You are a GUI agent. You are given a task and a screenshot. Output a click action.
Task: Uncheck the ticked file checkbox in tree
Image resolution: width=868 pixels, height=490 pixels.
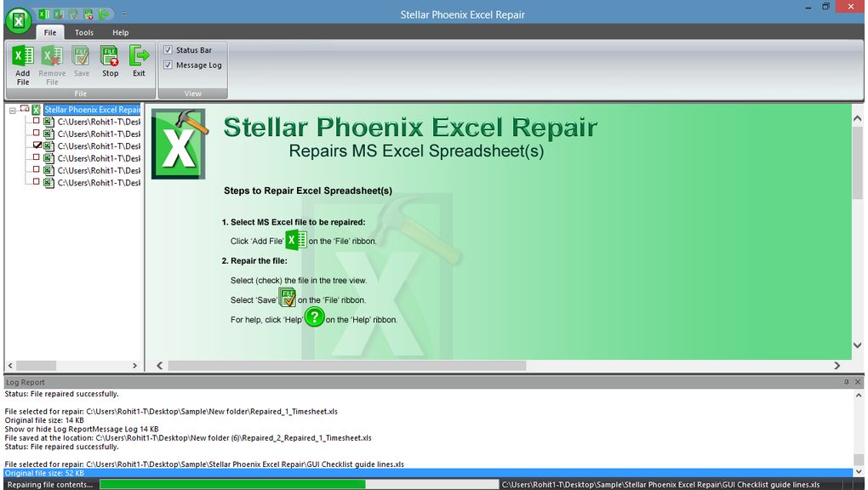click(x=37, y=145)
